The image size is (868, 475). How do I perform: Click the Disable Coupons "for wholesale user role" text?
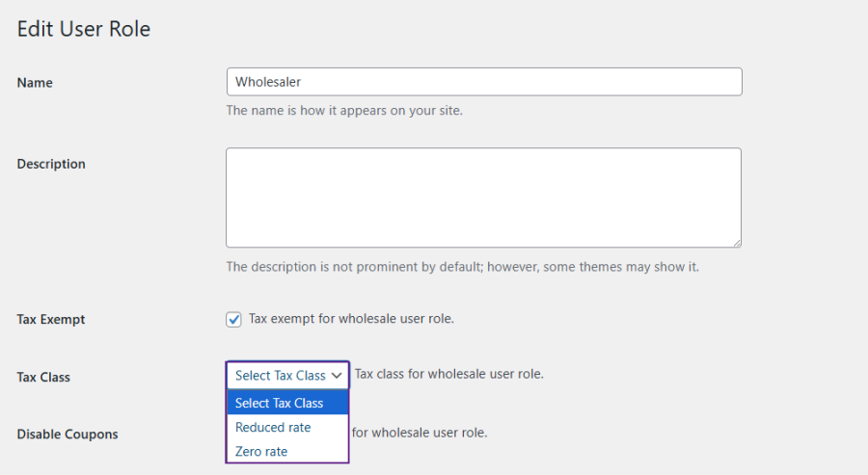tap(420, 433)
